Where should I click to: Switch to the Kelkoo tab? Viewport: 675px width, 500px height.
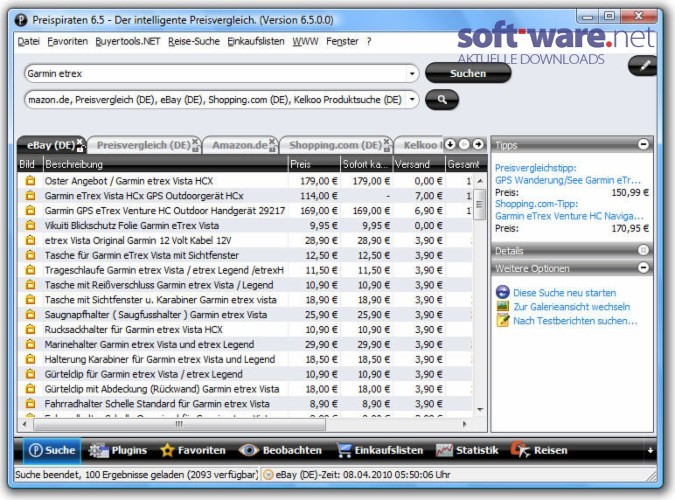[420, 145]
